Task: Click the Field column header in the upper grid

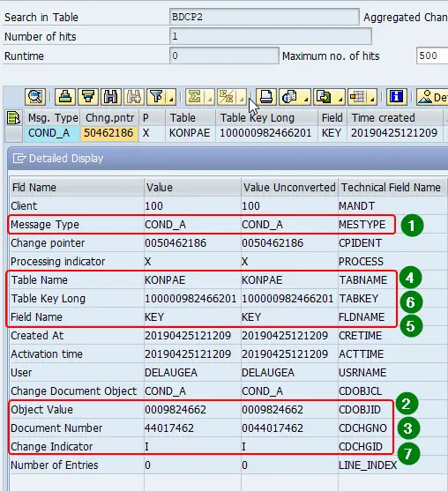Action: [332, 118]
